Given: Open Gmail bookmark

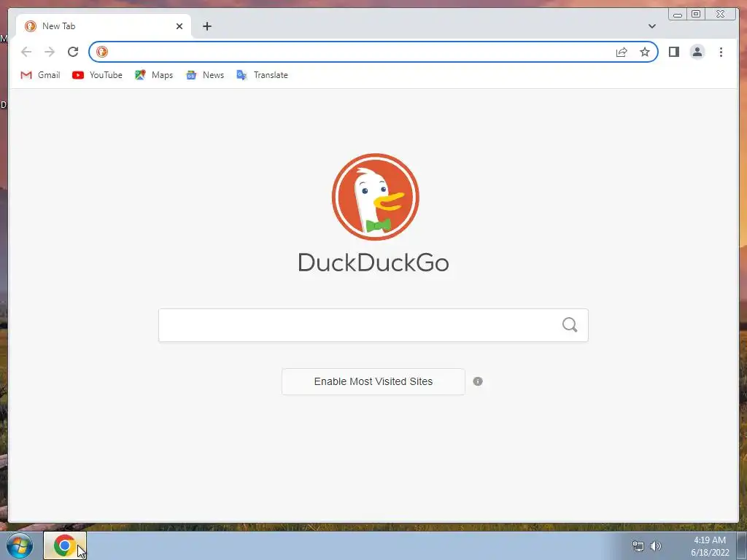Looking at the screenshot, I should point(41,75).
